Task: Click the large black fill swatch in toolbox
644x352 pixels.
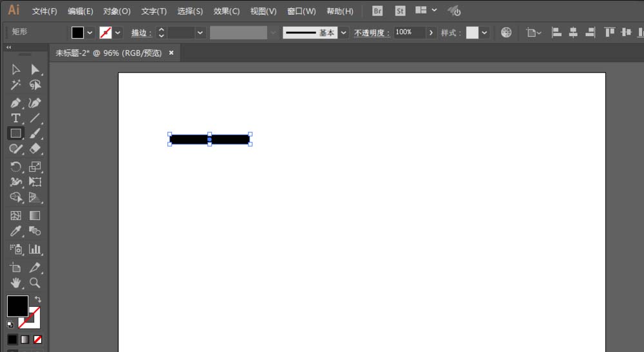Action: point(17,306)
